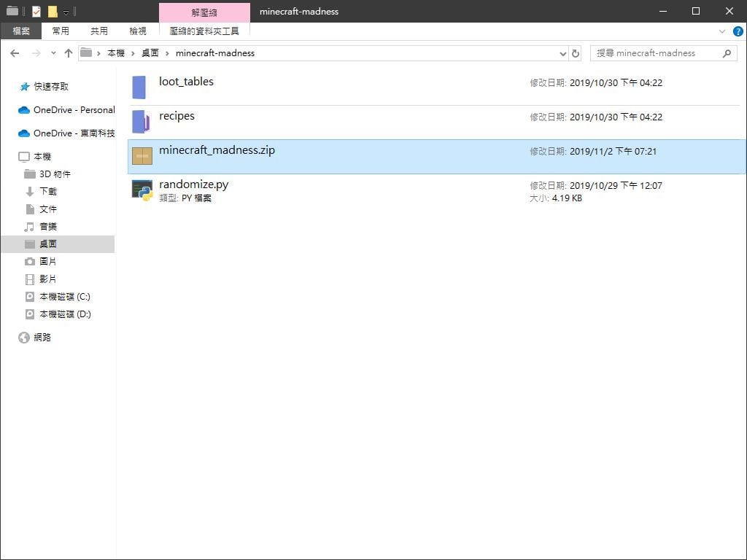Open the 檔案 file menu tab
The image size is (747, 560).
pos(21,31)
